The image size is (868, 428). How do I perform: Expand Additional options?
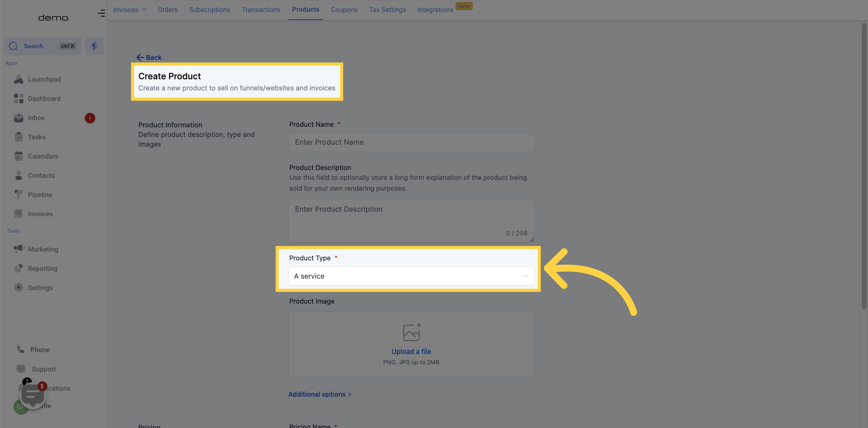[319, 394]
